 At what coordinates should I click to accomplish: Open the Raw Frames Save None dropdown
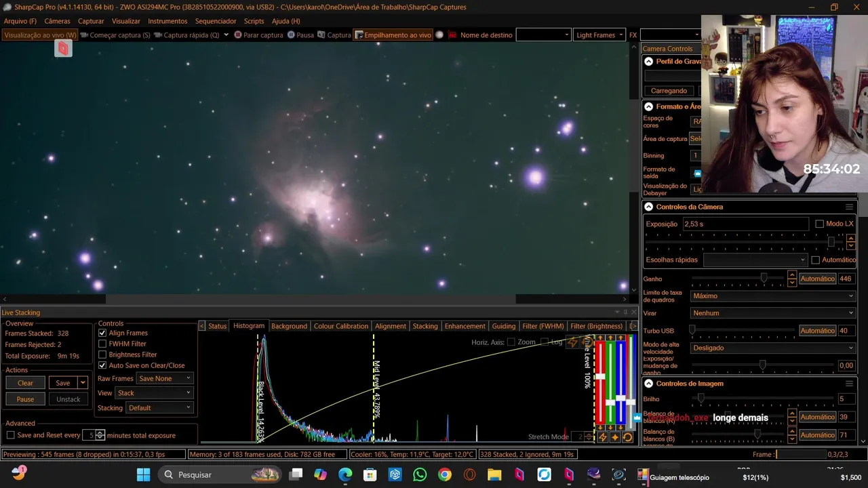(165, 378)
